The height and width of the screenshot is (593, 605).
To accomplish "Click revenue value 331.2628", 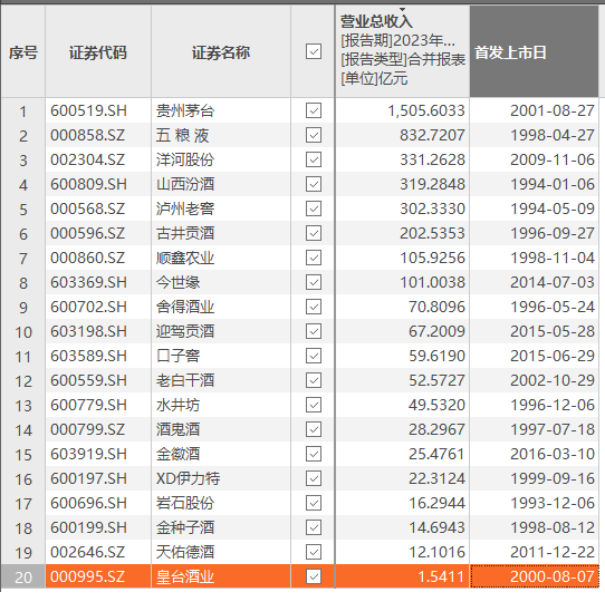I will coord(432,160).
